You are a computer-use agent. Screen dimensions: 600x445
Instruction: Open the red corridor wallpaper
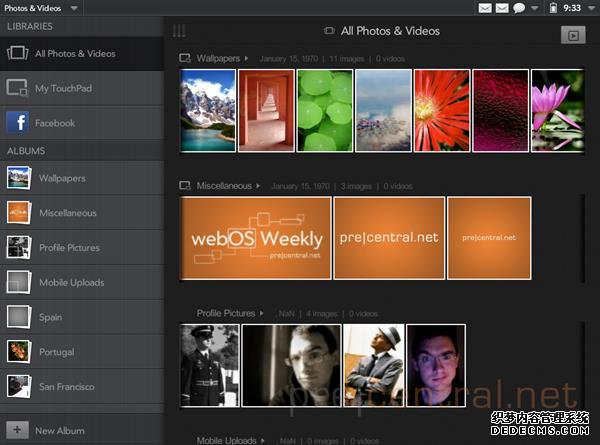(266, 111)
